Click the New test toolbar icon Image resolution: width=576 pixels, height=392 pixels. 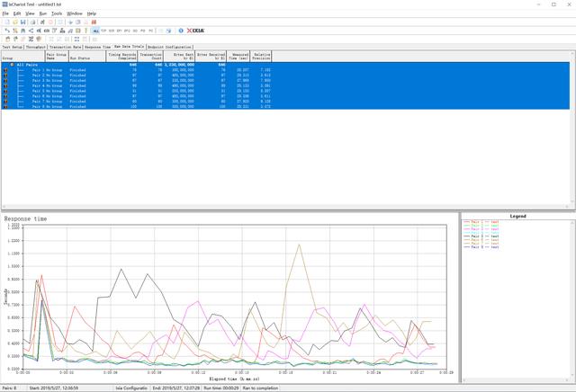5,22
